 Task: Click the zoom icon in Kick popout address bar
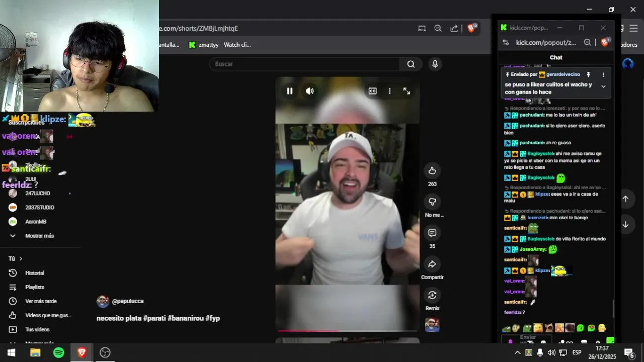[587, 43]
